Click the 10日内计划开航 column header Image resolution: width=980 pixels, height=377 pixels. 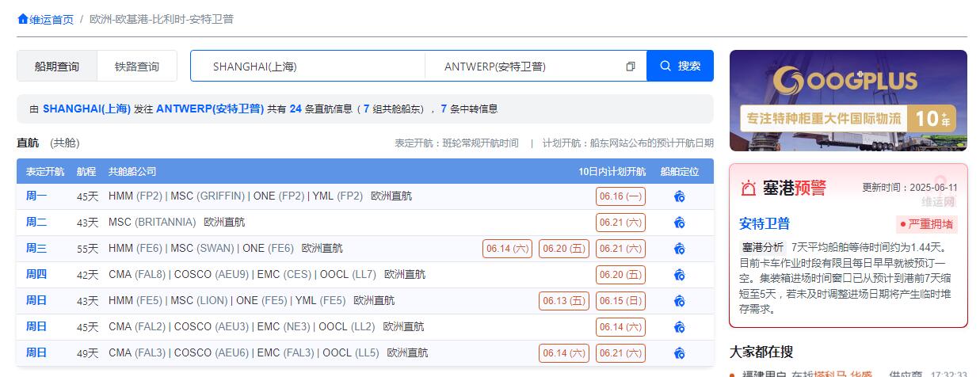point(612,172)
